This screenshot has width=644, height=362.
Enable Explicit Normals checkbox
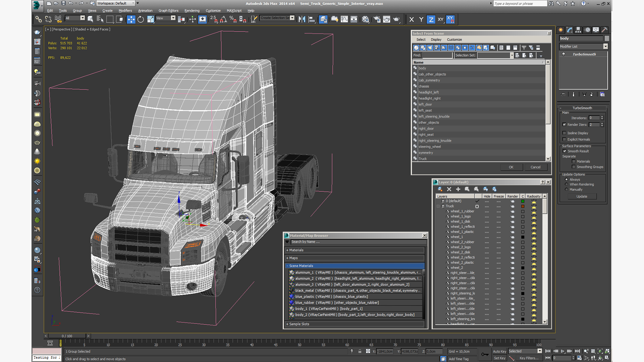564,139
